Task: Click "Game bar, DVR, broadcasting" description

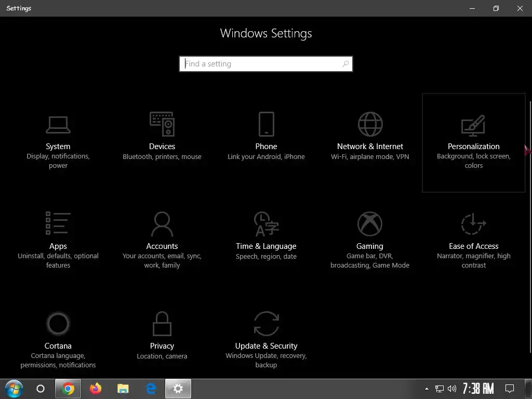Action: (x=370, y=261)
